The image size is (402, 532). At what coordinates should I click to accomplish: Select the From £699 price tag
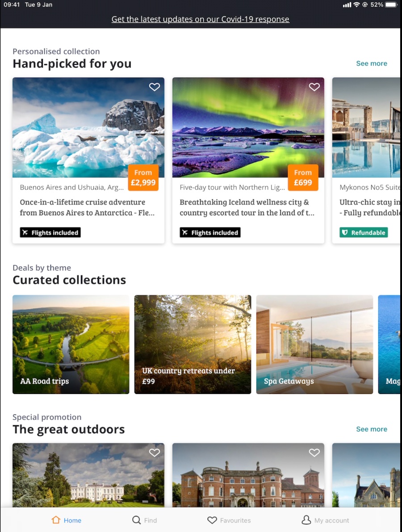pyautogui.click(x=303, y=177)
